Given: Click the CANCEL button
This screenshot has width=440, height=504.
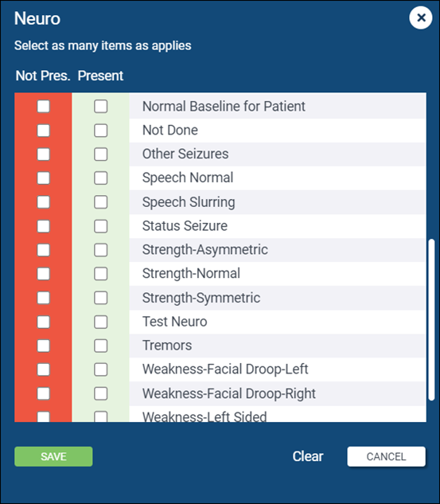Looking at the screenshot, I should tap(387, 456).
